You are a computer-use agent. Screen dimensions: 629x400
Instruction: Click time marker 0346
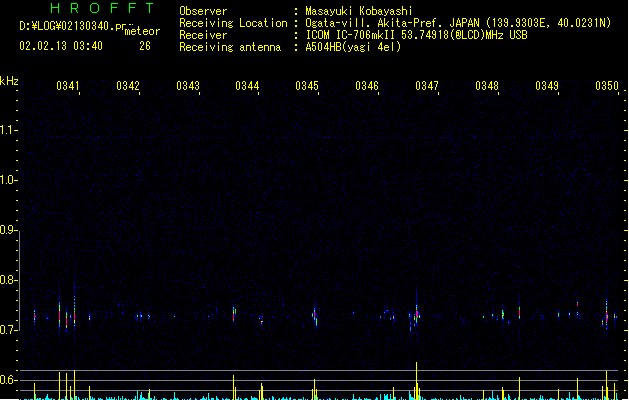click(367, 86)
